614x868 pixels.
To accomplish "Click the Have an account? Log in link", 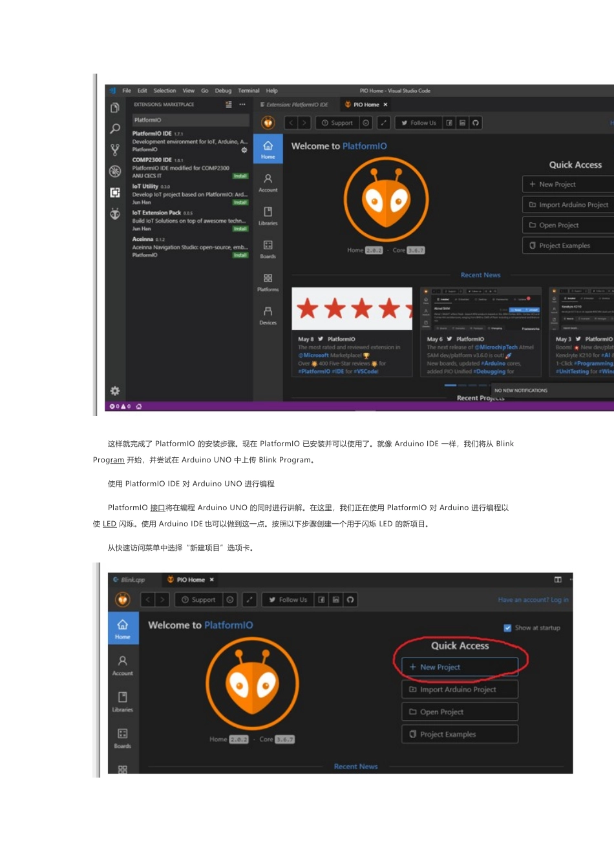I will coord(533,599).
